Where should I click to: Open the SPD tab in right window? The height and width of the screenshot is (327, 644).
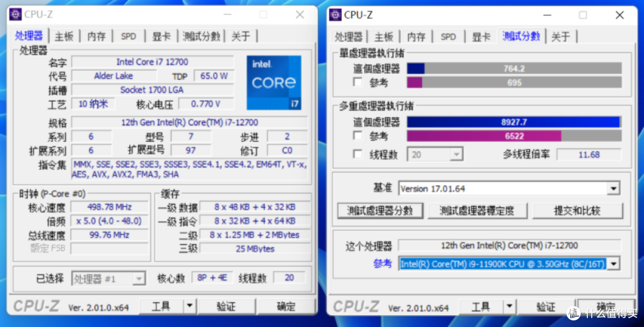(x=448, y=36)
